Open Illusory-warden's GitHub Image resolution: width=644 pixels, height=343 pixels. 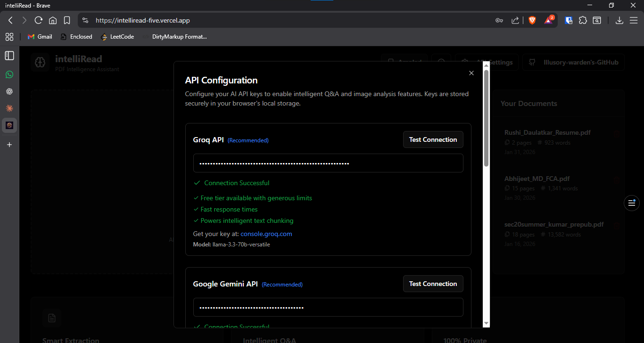573,62
